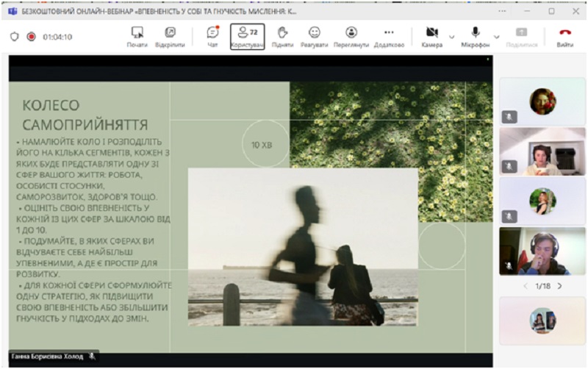Screen dimensions: 588x369
Task: Select the headphones participant video tile
Action: (x=542, y=251)
